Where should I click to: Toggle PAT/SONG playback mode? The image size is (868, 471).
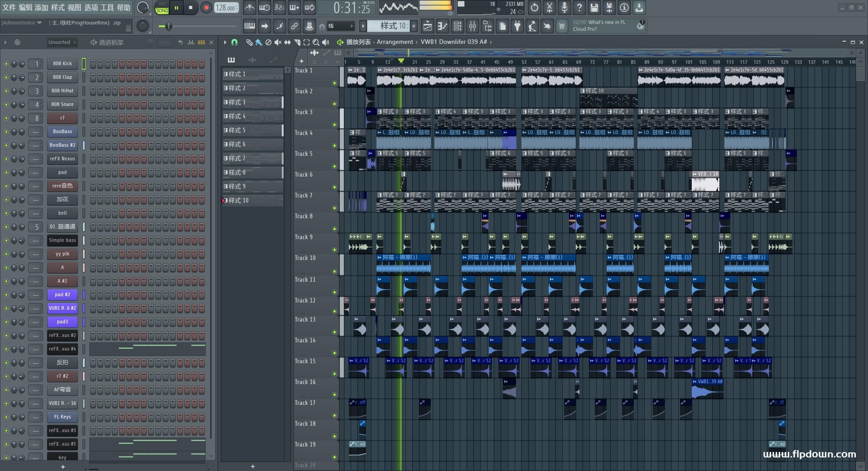click(162, 8)
